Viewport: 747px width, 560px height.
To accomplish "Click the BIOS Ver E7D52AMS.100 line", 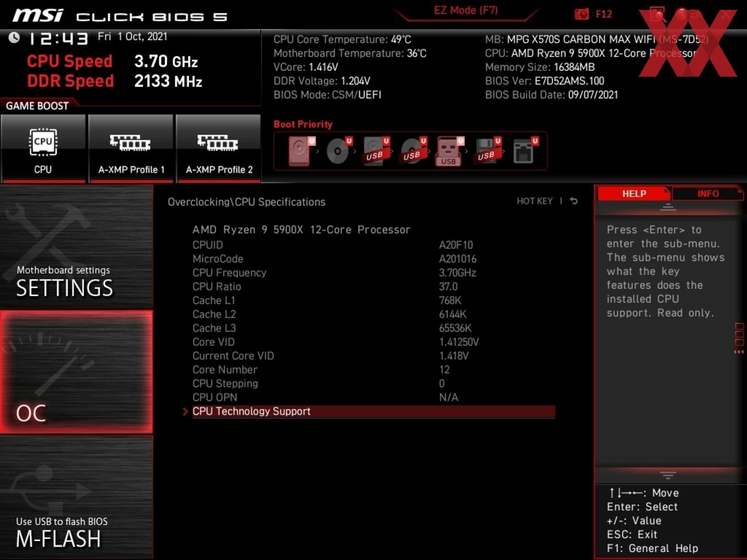I will pyautogui.click(x=544, y=81).
